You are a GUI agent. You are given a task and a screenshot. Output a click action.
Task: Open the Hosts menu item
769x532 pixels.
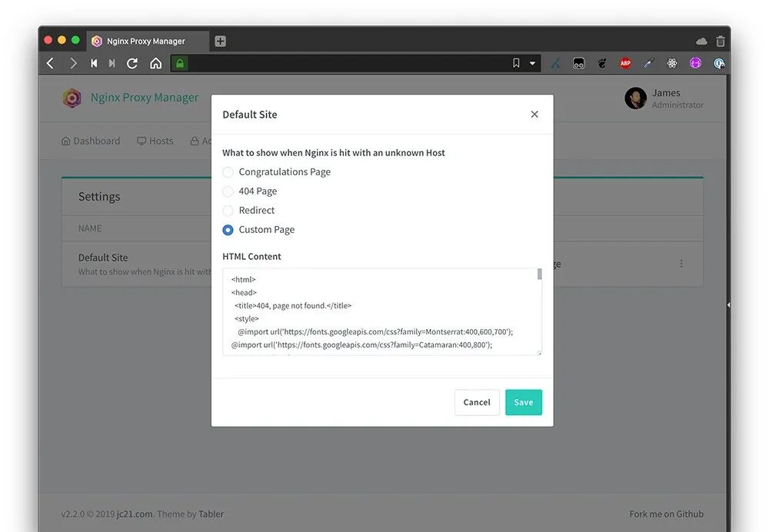coord(155,141)
